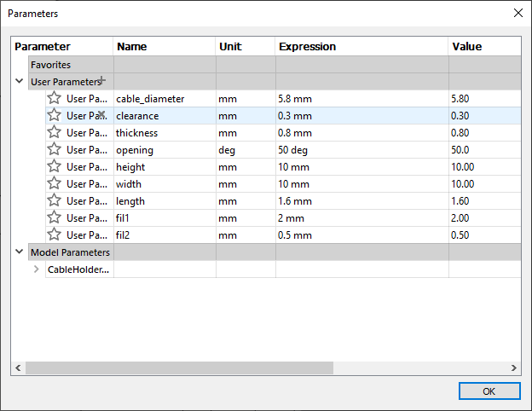Viewport: 532px width, 411px height.
Task: Mark thickness parameter as favorite
Action: (54, 132)
